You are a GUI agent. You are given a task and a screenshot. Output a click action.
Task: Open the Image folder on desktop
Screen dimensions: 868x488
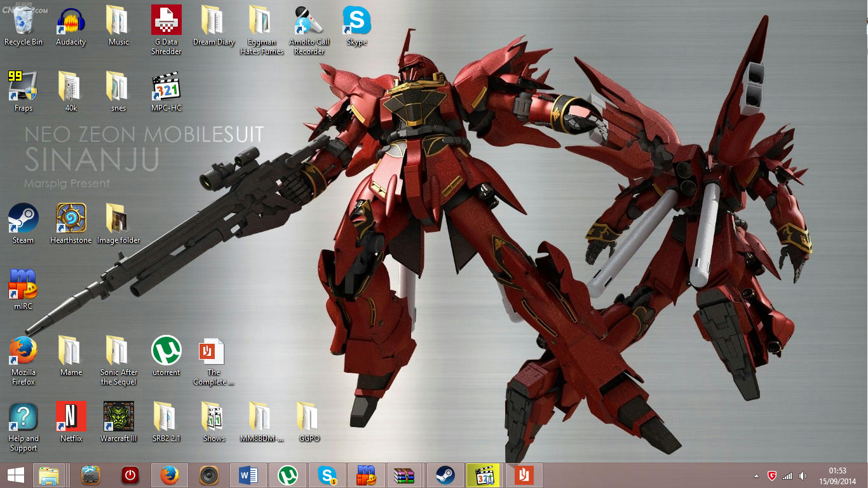118,224
